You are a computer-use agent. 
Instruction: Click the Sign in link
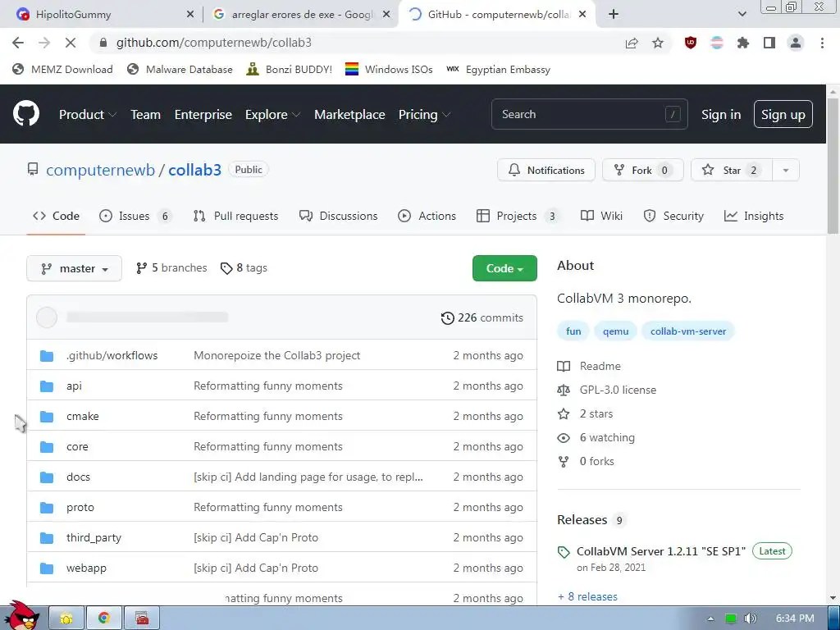[x=720, y=115]
